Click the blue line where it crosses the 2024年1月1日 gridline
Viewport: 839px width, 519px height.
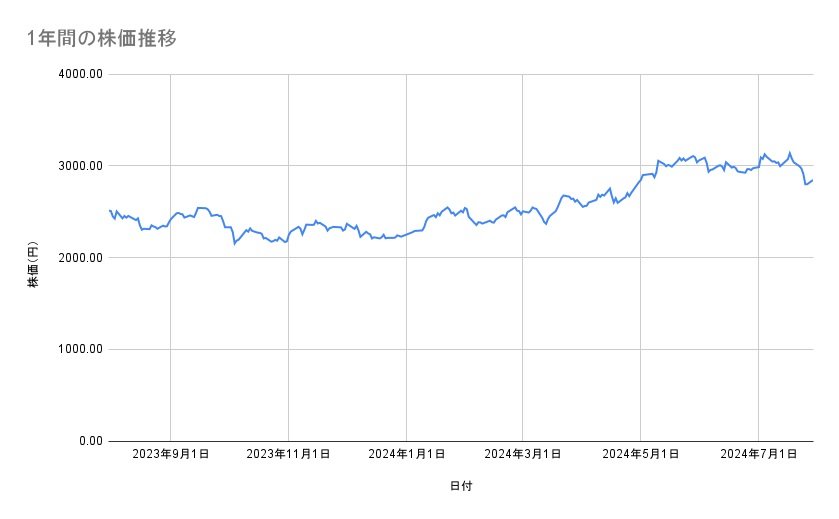tap(406, 235)
